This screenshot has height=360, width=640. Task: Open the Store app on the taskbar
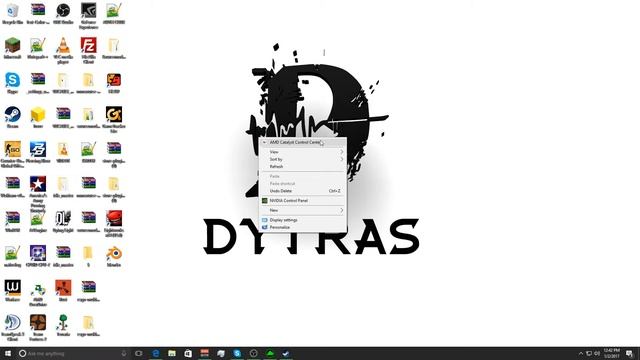tap(188, 353)
